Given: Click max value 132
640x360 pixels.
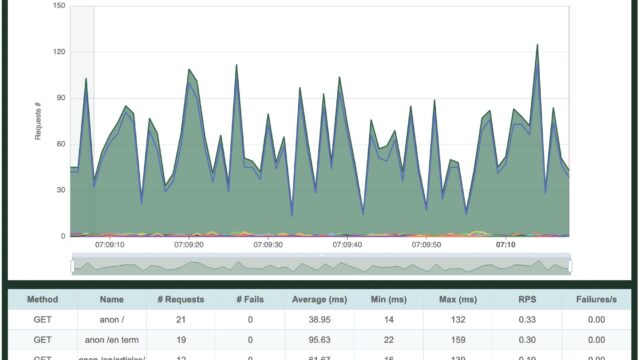Looking at the screenshot, I should click(458, 320).
